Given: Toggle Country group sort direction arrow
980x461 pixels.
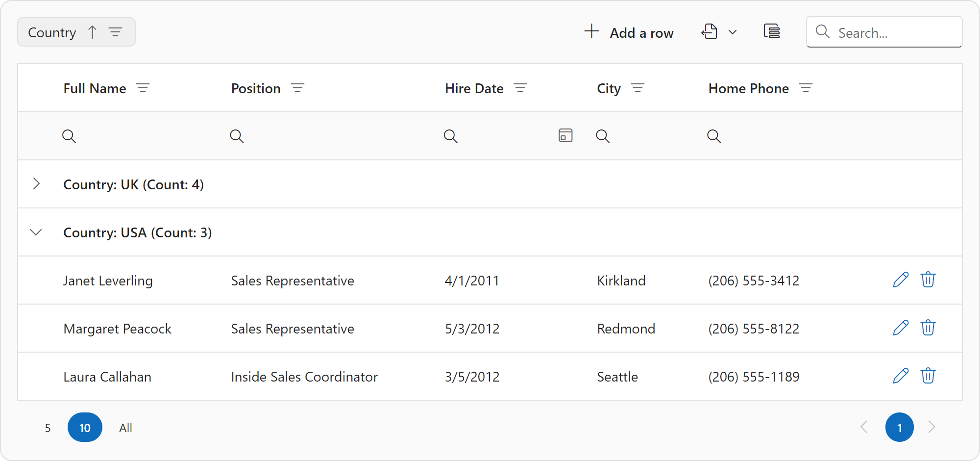Looking at the screenshot, I should click(92, 32).
